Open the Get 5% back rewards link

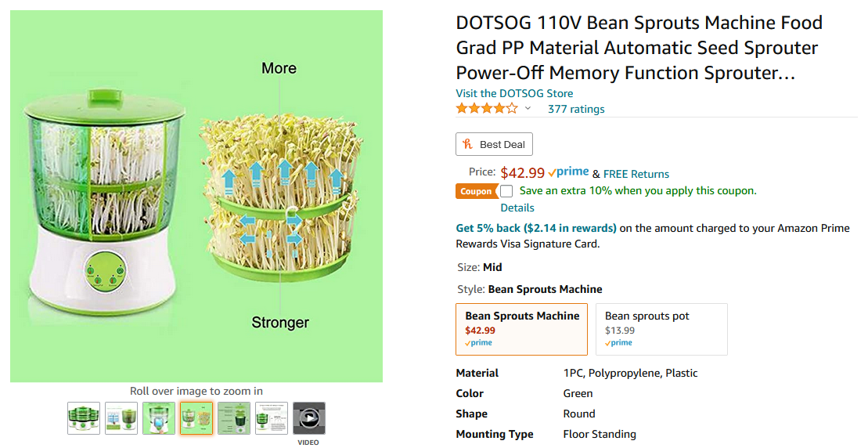(x=536, y=228)
